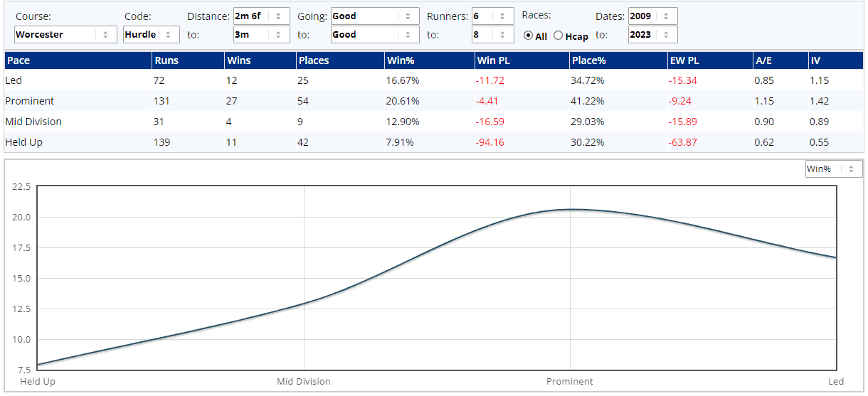Expand the minimum Distance dropdown 2m 6f
This screenshot has height=396, width=868.
click(261, 16)
